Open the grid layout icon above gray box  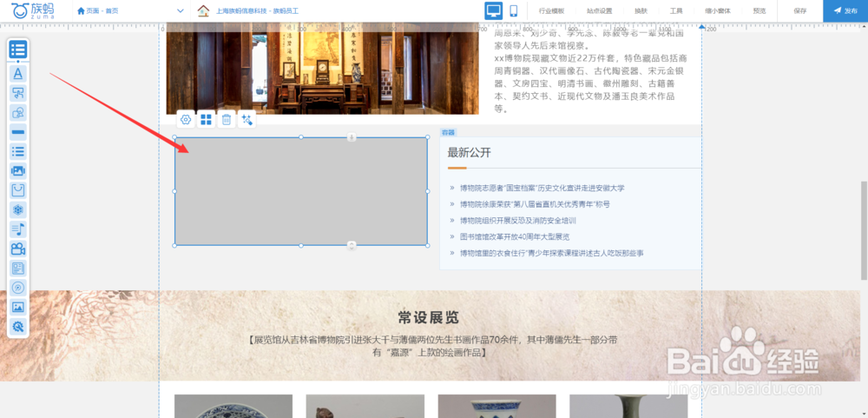pyautogui.click(x=206, y=119)
